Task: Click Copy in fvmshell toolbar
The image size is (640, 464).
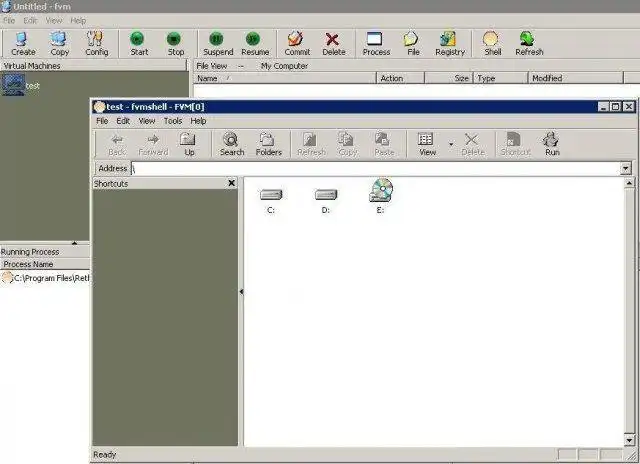Action: 347,144
